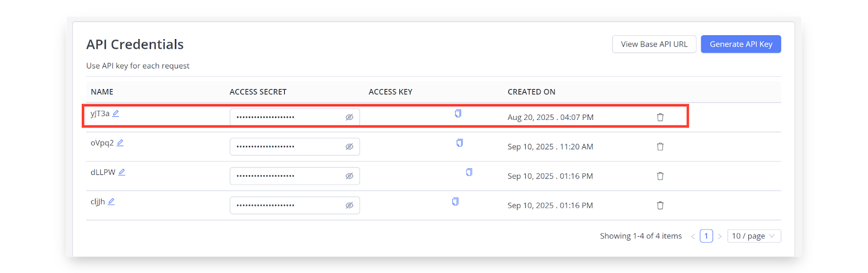Go to next page arrow in pagination
The image size is (868, 273).
[719, 236]
